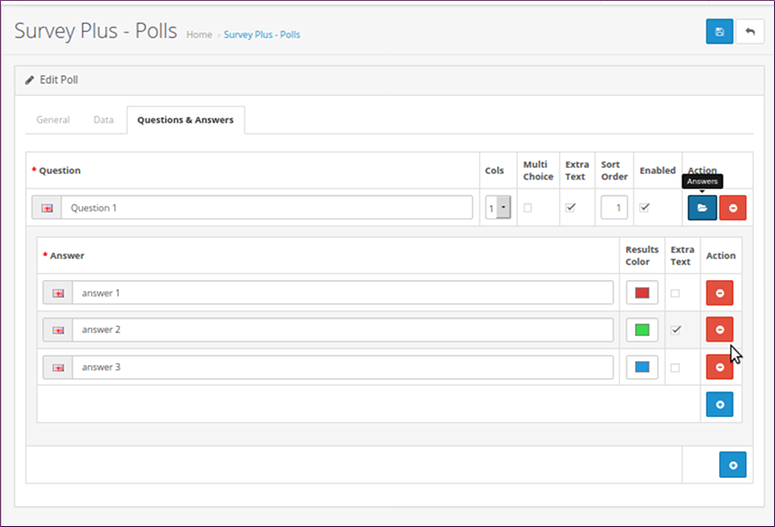Open language flag selector beside Question 1
This screenshot has width=775, height=527.
coord(47,208)
